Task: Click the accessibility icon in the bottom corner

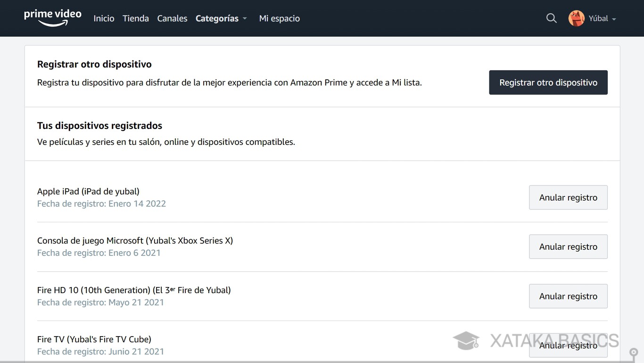Action: 634,353
